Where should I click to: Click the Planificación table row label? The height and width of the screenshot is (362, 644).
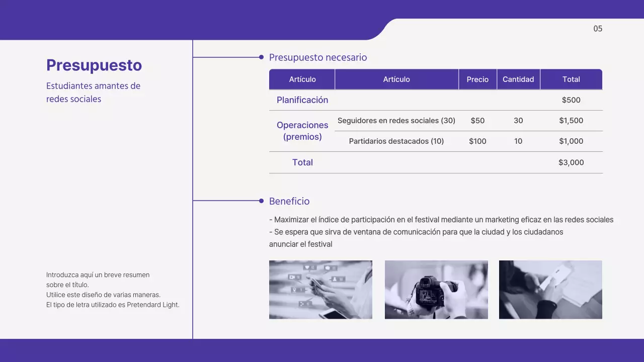302,100
